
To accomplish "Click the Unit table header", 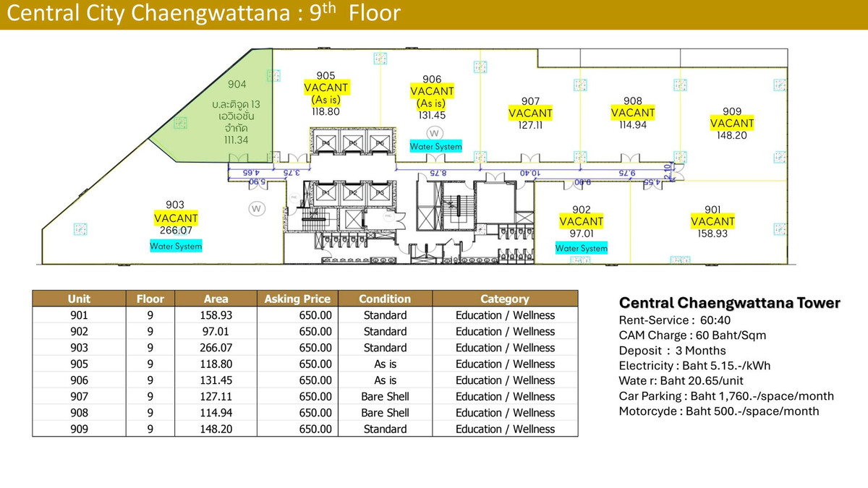I will (x=79, y=299).
